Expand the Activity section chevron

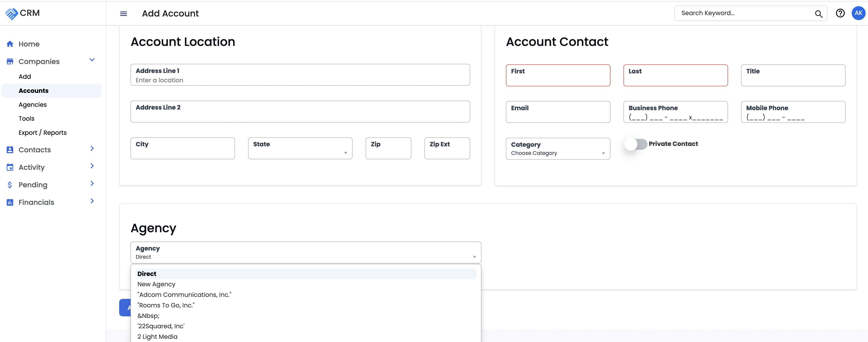92,166
